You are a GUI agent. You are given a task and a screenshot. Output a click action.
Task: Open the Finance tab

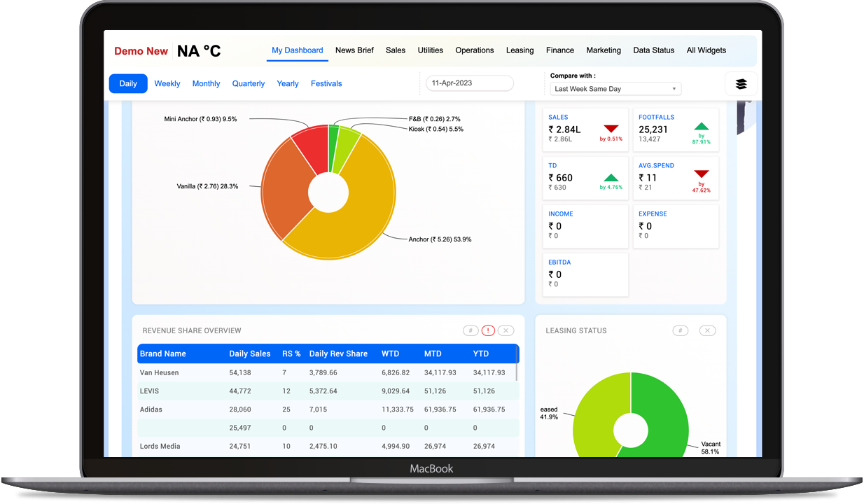(x=560, y=50)
